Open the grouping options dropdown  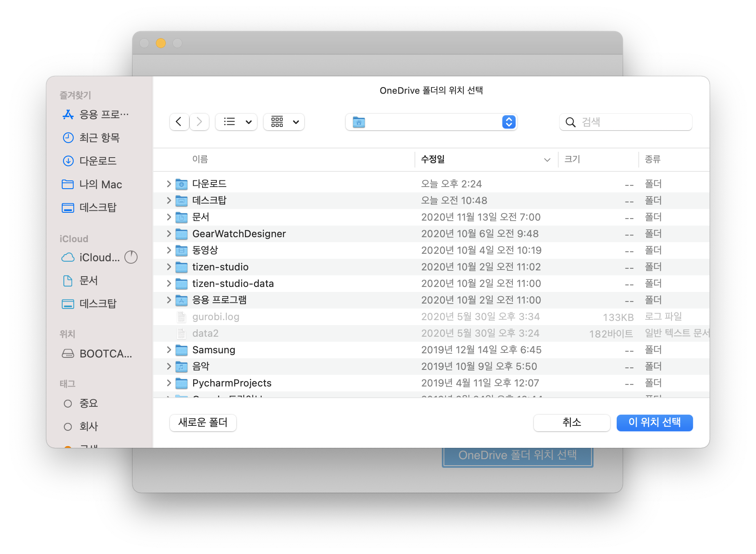[284, 122]
